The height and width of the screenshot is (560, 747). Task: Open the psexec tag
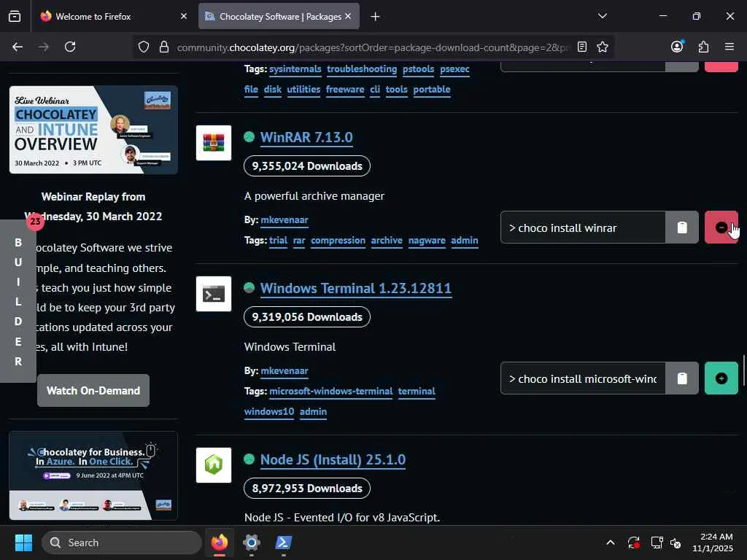pos(454,69)
